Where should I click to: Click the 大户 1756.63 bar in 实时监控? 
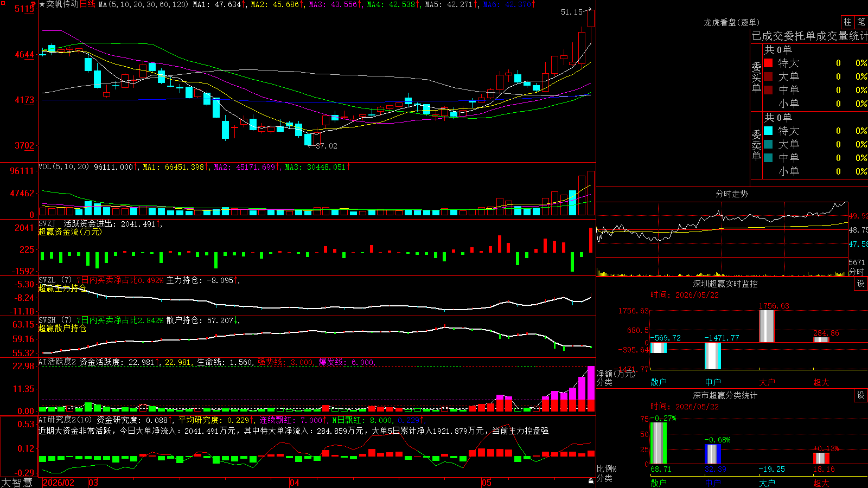click(767, 326)
